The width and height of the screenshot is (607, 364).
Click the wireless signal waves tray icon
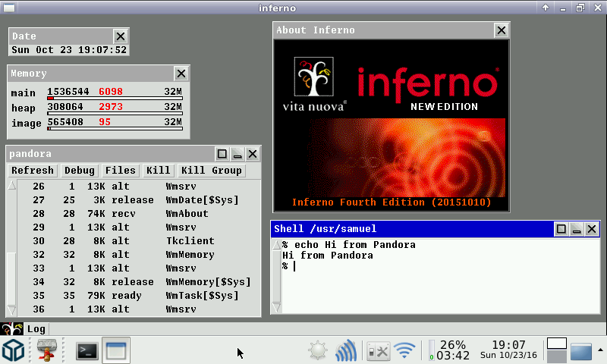coord(346,350)
